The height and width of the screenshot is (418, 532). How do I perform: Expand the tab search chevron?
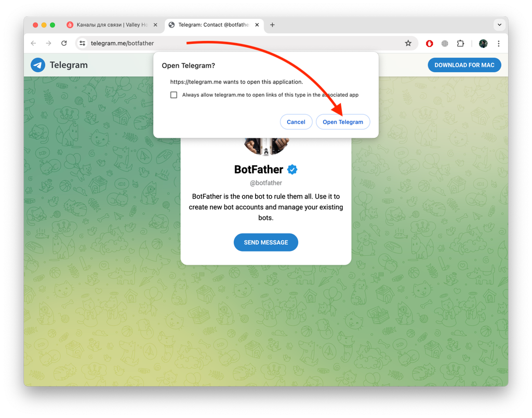[x=499, y=24]
